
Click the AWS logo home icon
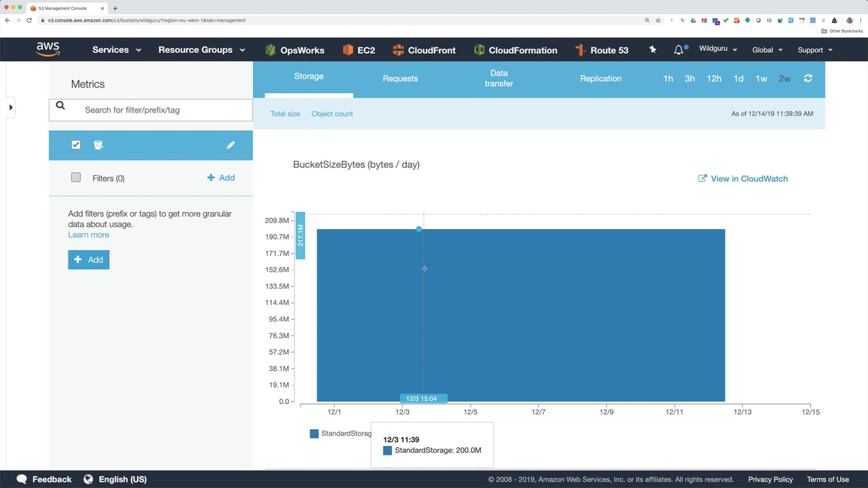pos(48,49)
